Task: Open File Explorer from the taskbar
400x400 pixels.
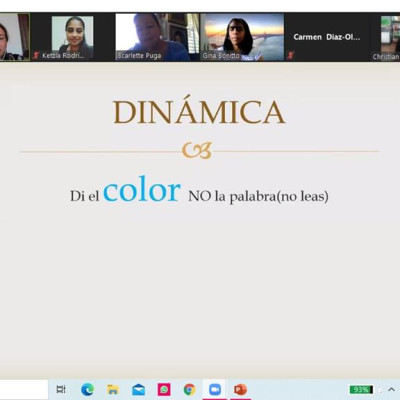Action: (113, 389)
